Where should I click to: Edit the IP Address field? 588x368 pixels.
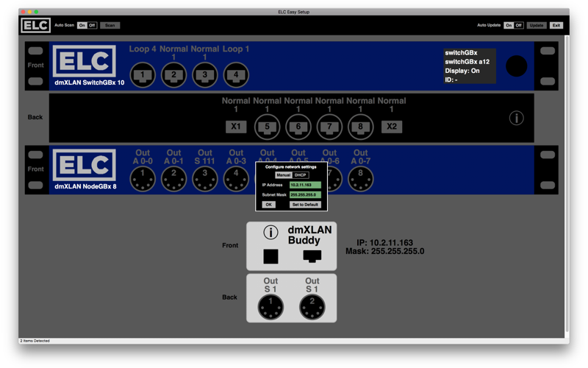click(305, 185)
